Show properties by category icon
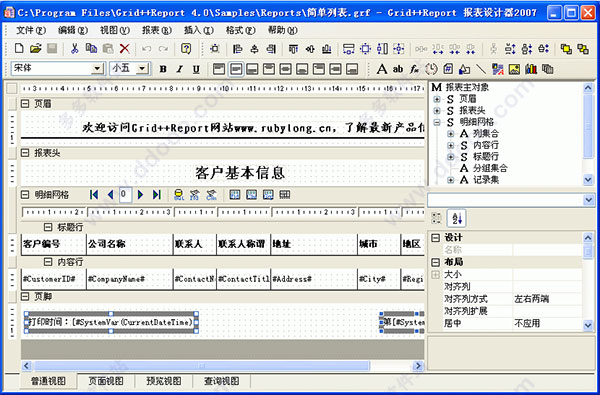This screenshot has width=600, height=395. (x=436, y=218)
